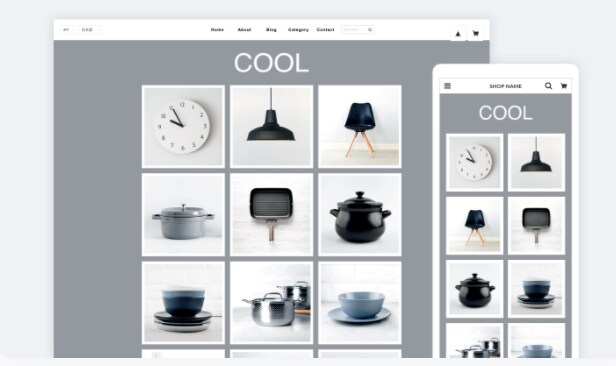Open the blue bowl and plate product on desktop
Image resolution: width=616 pixels, height=366 pixels.
(360, 303)
